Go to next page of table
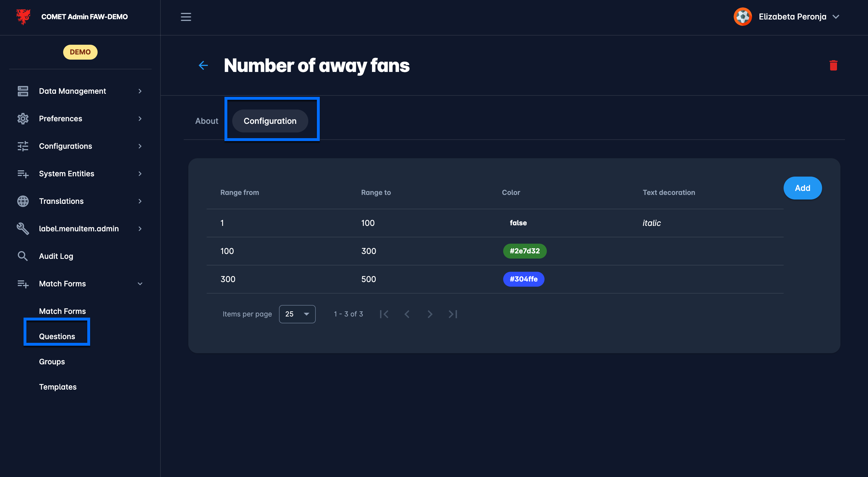 (430, 314)
